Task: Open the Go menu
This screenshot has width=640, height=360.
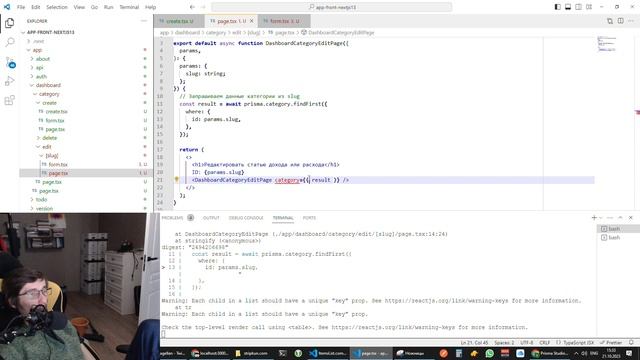Action: [94, 7]
